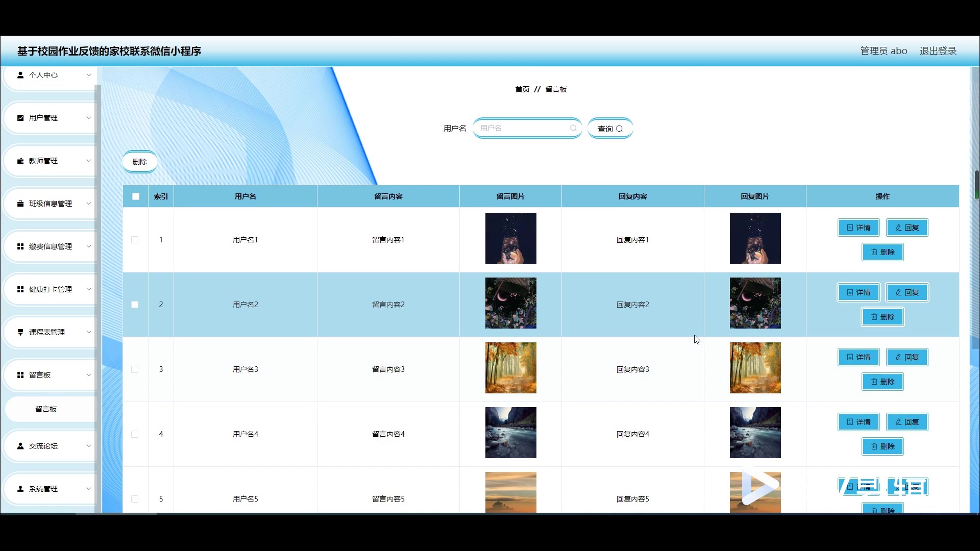Click the grid icon beside 缴费信息管理
This screenshot has height=551, width=980.
click(20, 246)
